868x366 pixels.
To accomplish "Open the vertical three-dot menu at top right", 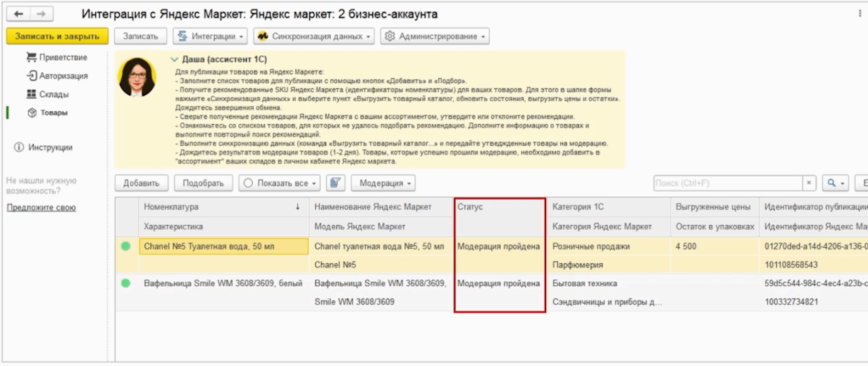I will (860, 14).
